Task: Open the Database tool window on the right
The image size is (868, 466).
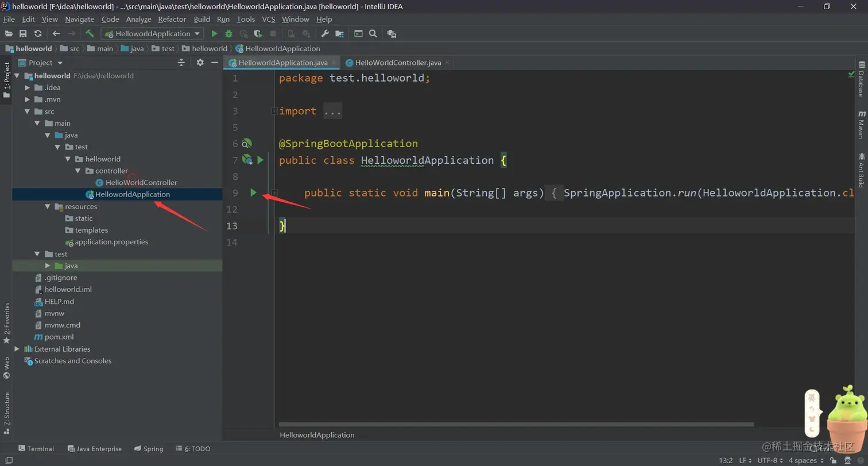Action: (861, 79)
